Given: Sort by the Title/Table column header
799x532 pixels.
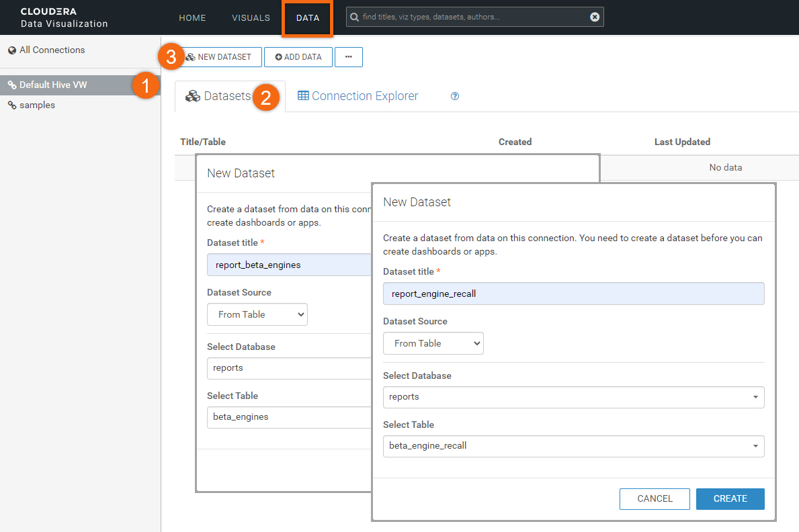Looking at the screenshot, I should pyautogui.click(x=203, y=142).
